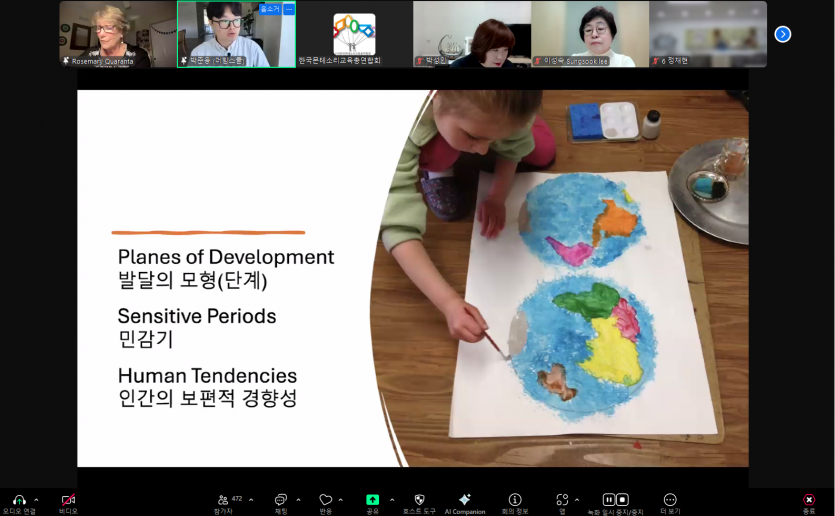Click the audio connect headphone icon

point(19,500)
